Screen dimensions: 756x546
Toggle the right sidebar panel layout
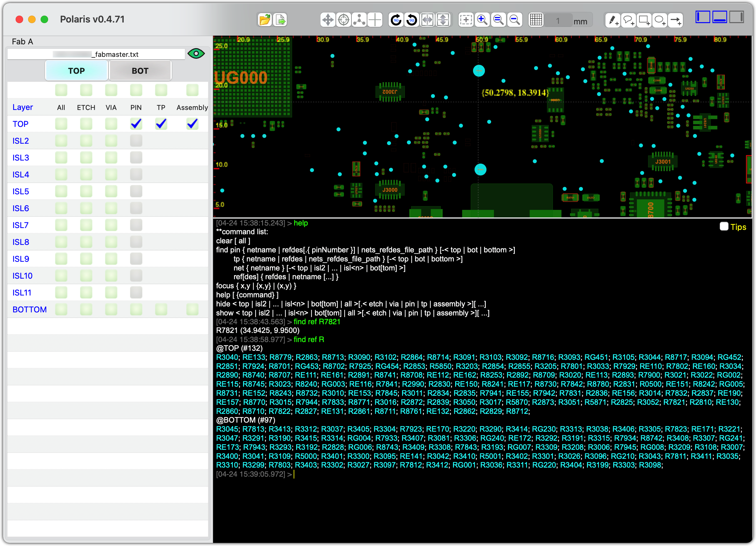(x=737, y=17)
